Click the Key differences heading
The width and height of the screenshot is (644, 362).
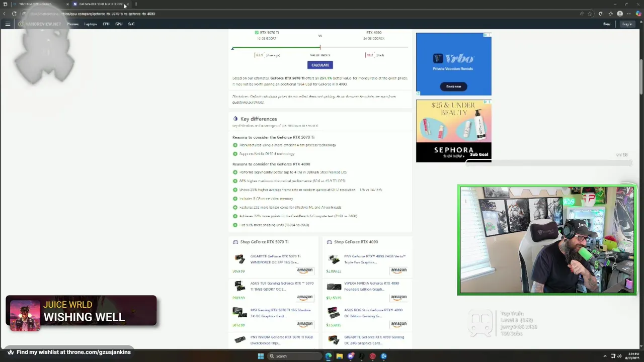tap(259, 119)
